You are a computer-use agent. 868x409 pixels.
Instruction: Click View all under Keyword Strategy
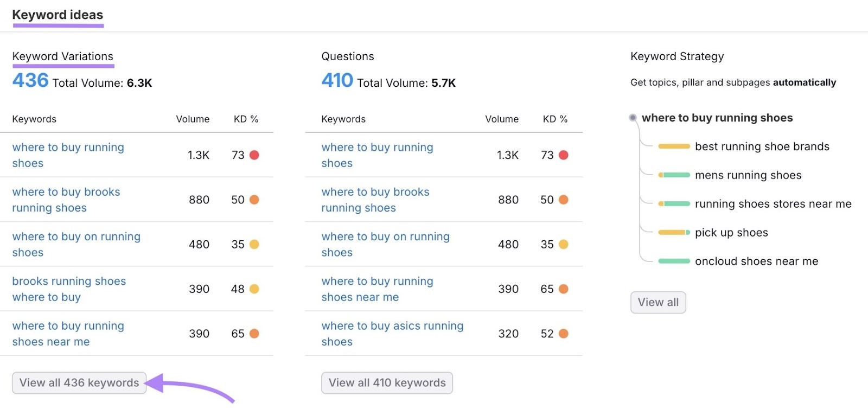pyautogui.click(x=658, y=303)
